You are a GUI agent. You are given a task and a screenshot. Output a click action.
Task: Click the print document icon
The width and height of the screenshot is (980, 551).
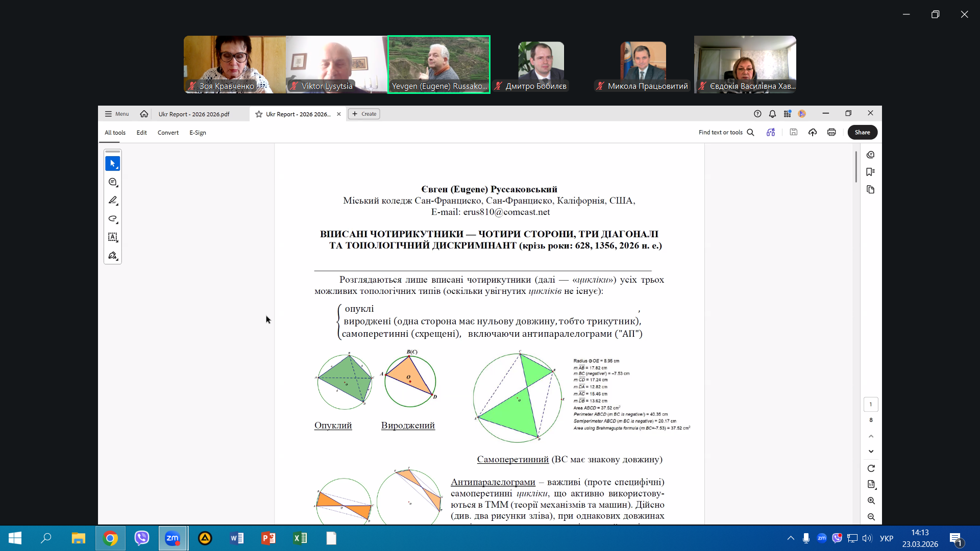coord(831,133)
